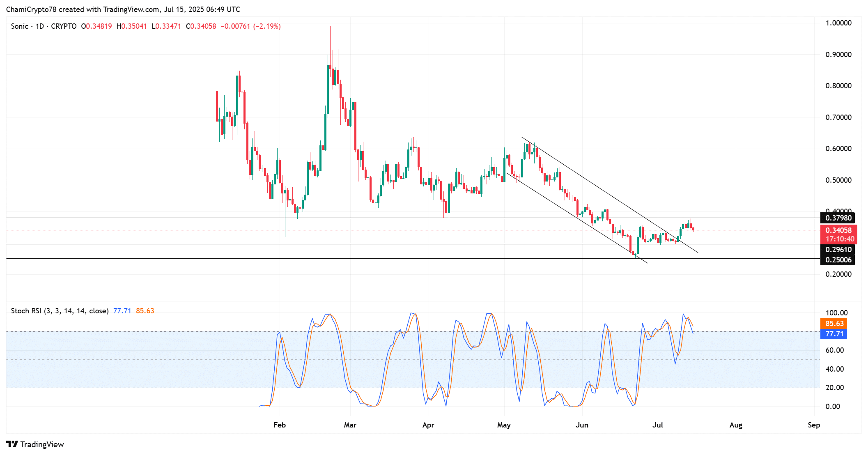Click the TradingView wordmark text
Image resolution: width=868 pixels, height=455 pixels.
pos(42,444)
